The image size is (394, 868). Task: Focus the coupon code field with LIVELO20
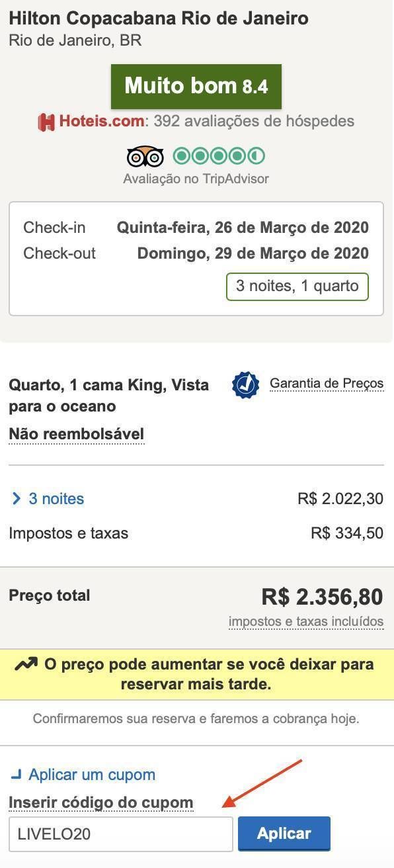(x=121, y=834)
